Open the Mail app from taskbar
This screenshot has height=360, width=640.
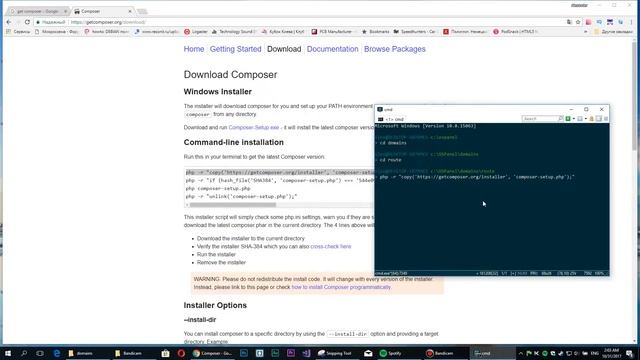[x=368, y=353]
